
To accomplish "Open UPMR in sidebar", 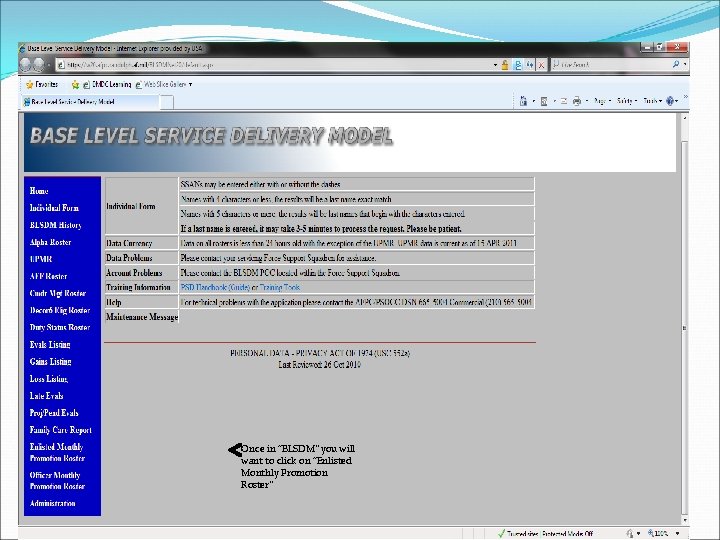I will tap(40, 259).
